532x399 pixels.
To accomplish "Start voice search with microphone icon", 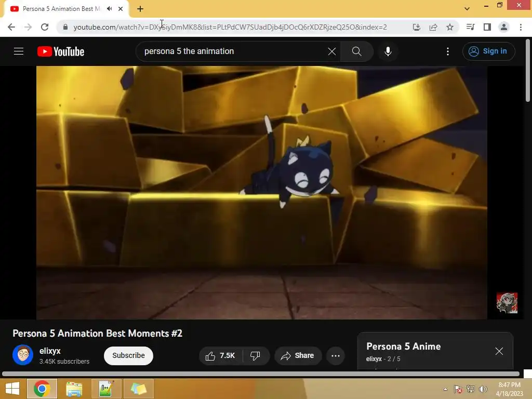I will tap(388, 51).
